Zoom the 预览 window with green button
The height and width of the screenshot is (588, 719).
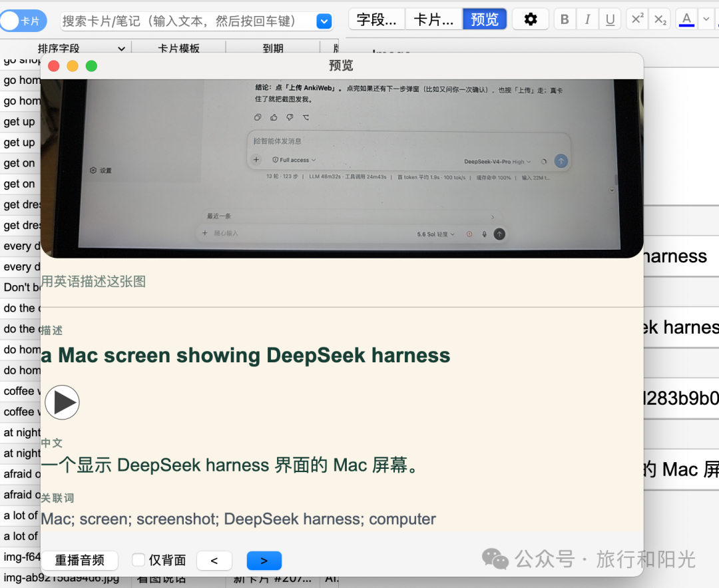pyautogui.click(x=91, y=66)
